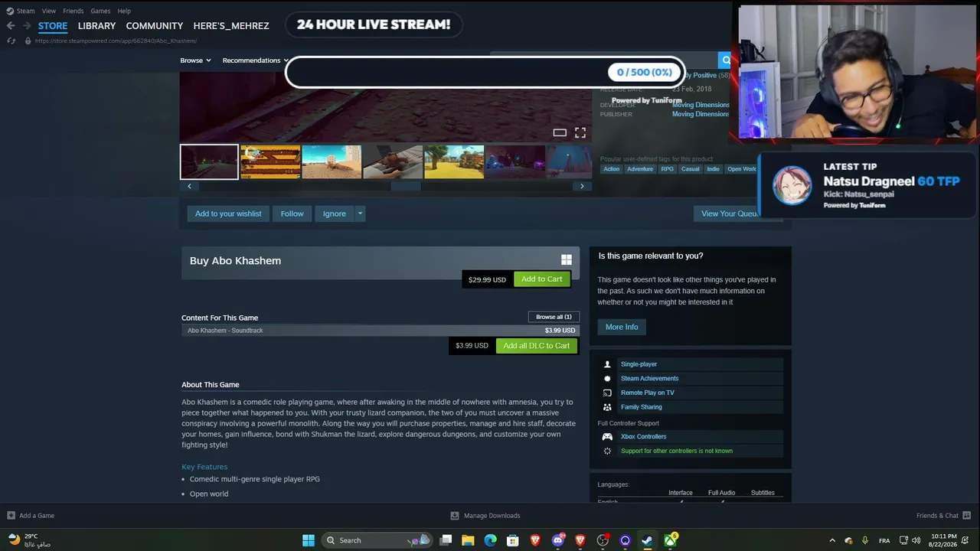The image size is (980, 551).
Task: Open the View menu
Action: tap(49, 11)
